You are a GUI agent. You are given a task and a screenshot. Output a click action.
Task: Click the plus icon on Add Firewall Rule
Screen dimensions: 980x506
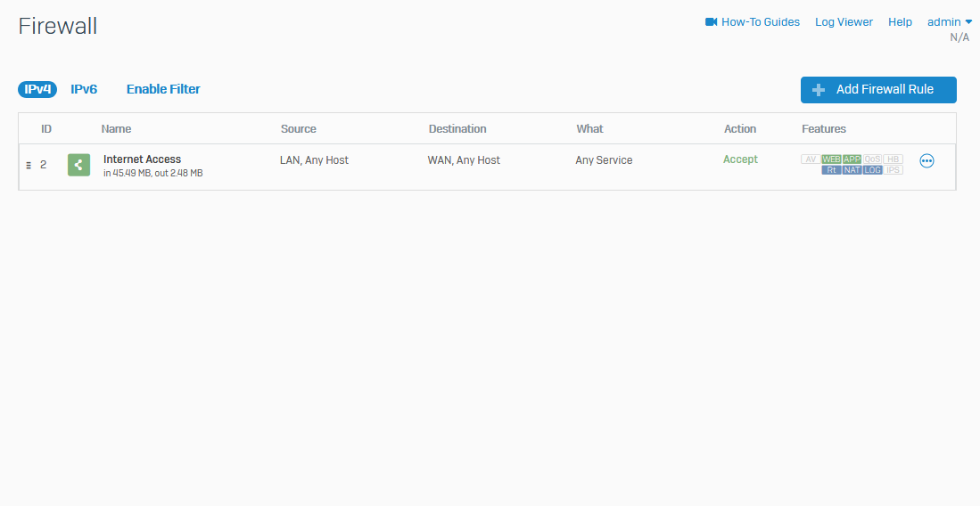tap(819, 90)
